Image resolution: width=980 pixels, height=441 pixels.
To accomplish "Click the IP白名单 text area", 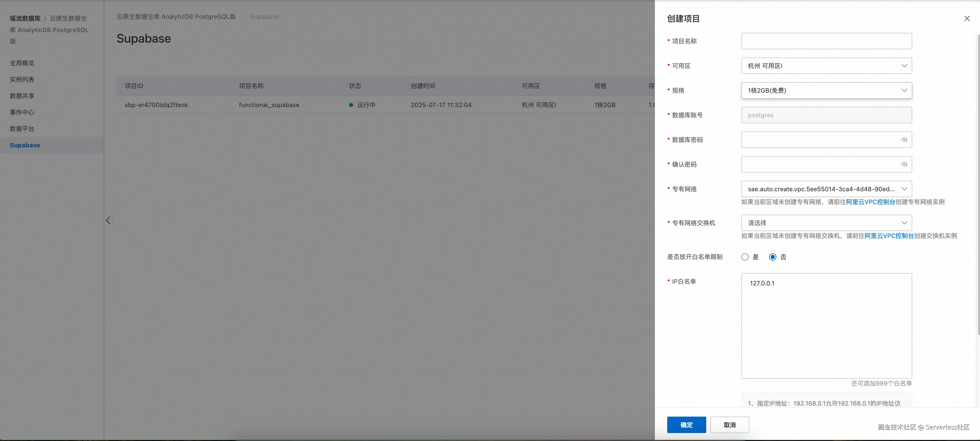I will (x=826, y=325).
